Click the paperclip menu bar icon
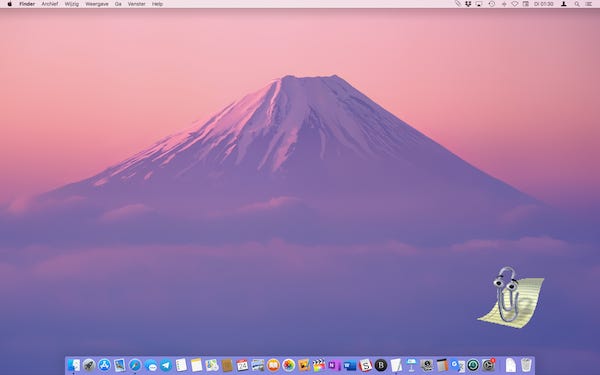The height and width of the screenshot is (375, 600). point(457,4)
